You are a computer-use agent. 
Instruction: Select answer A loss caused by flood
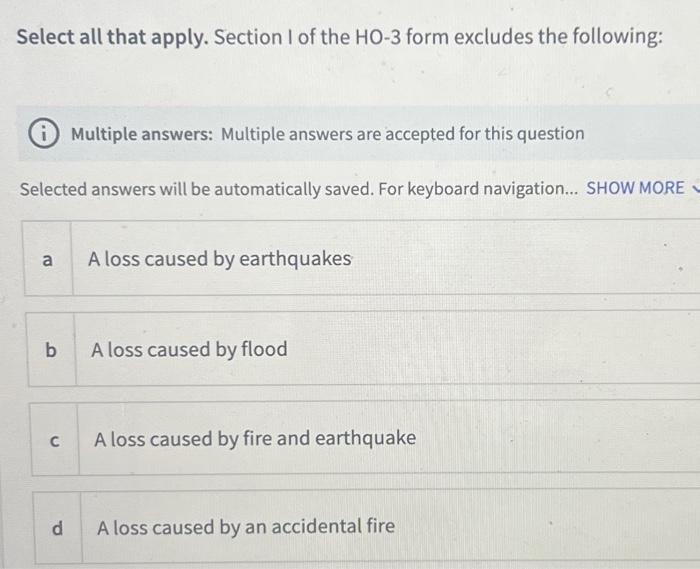[x=364, y=349]
